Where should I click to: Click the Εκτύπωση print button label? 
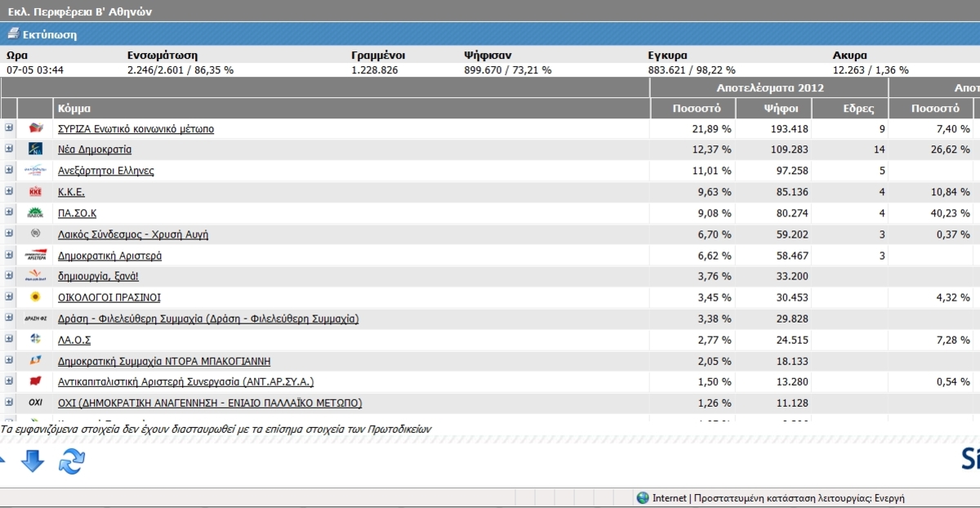coord(50,35)
